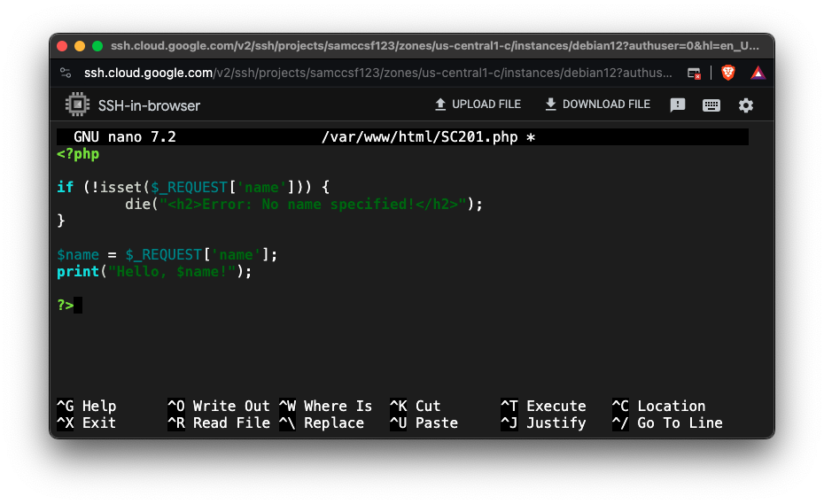824x504 pixels.
Task: Open the site information icon in address bar
Action: (66, 73)
